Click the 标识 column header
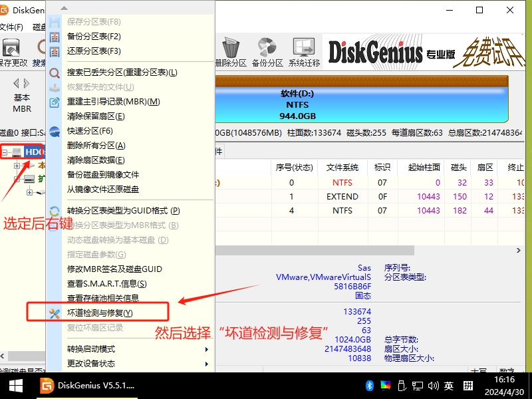532x399 pixels. click(x=382, y=168)
